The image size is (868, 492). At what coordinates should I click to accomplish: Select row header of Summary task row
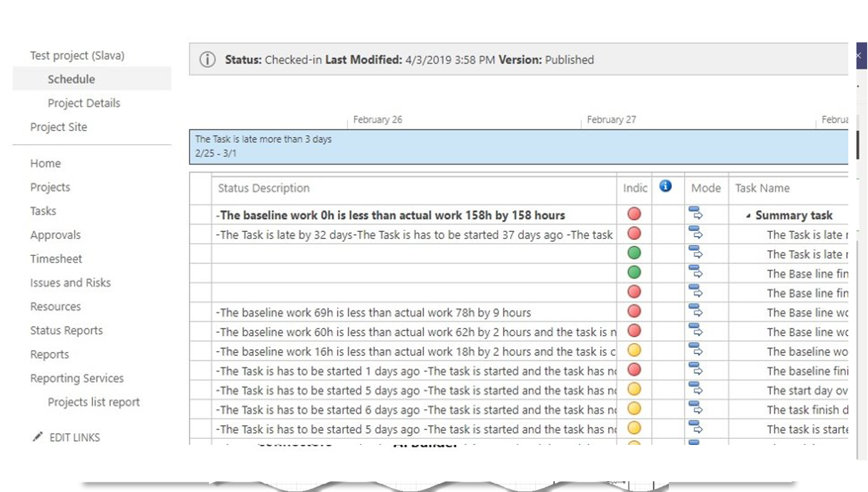click(x=200, y=215)
